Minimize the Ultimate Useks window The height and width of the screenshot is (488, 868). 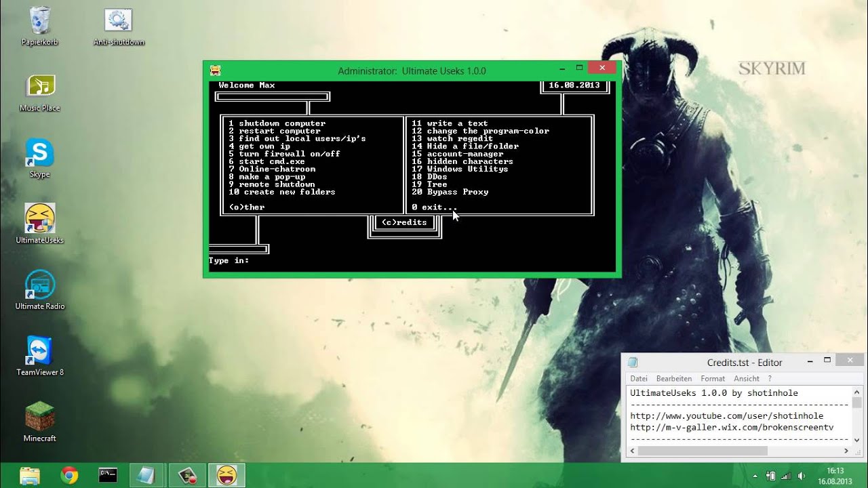[x=563, y=68]
